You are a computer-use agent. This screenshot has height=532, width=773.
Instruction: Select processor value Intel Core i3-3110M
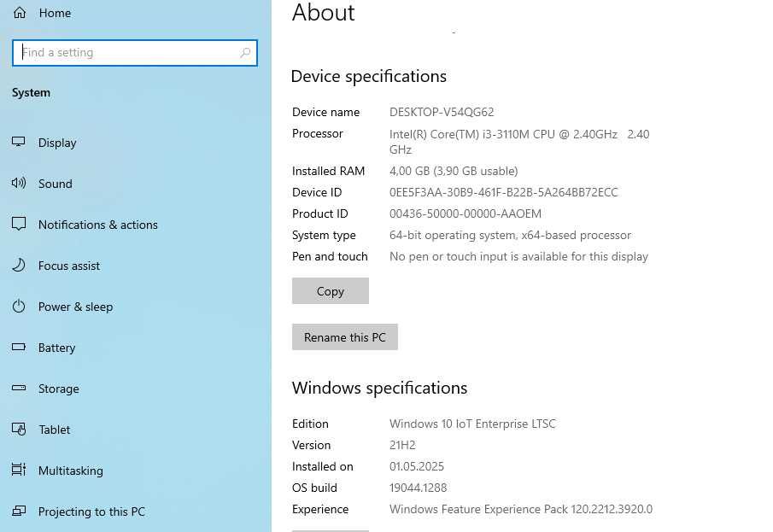click(x=519, y=142)
